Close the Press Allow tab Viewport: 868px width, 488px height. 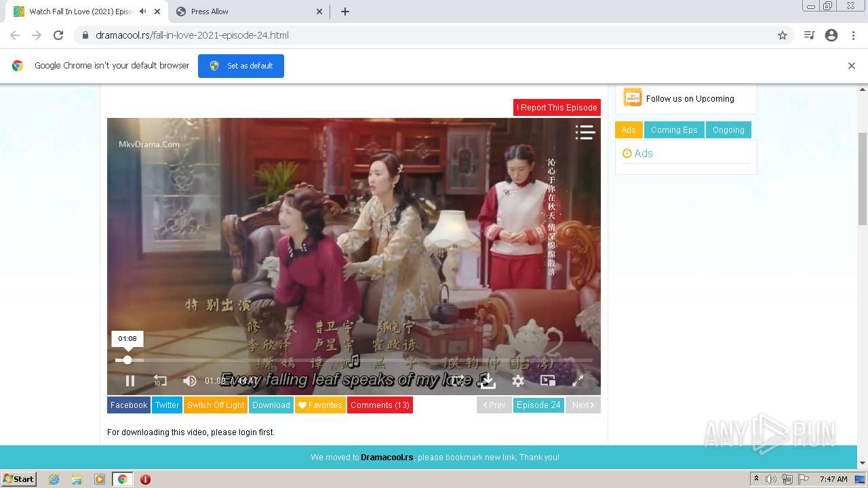coord(319,12)
